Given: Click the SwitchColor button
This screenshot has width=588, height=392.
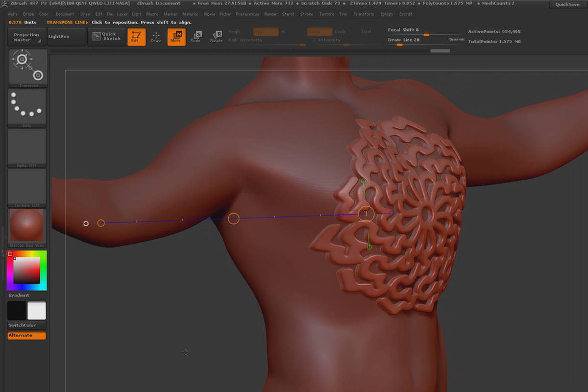Looking at the screenshot, I should (x=27, y=325).
